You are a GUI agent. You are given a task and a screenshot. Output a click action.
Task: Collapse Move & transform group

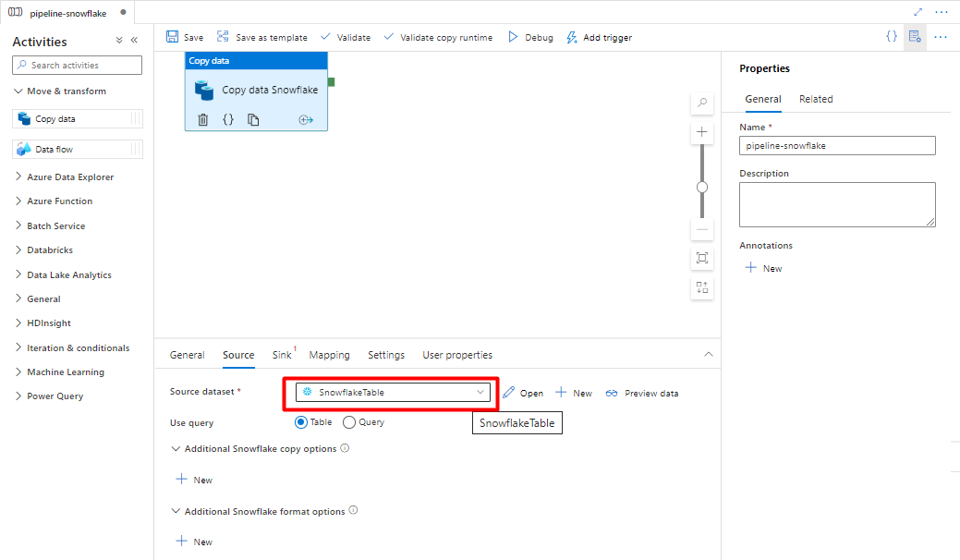[60, 91]
